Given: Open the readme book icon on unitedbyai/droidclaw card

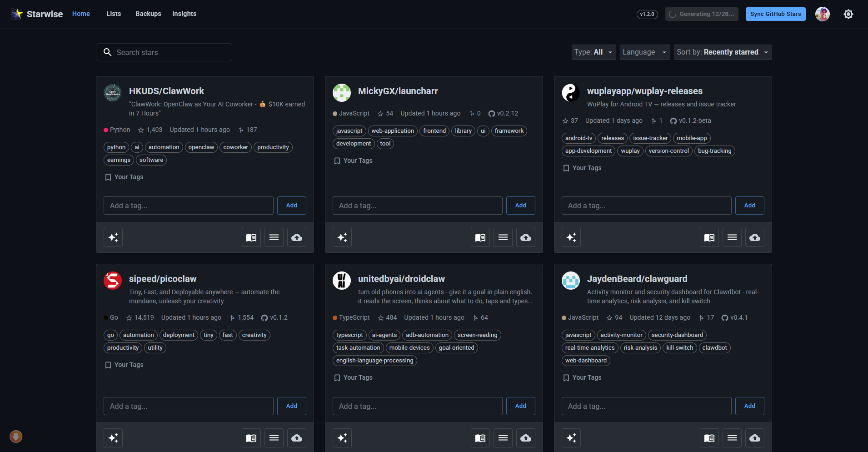Looking at the screenshot, I should pyautogui.click(x=480, y=438).
